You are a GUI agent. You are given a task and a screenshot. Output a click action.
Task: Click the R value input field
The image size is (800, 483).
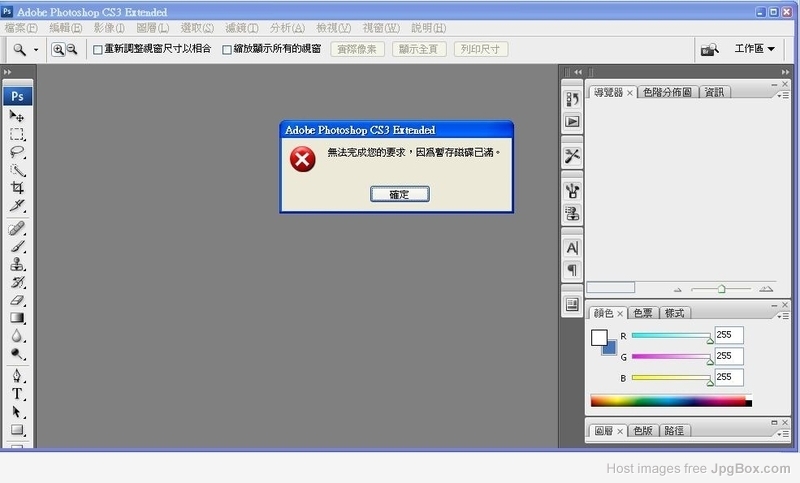(728, 336)
